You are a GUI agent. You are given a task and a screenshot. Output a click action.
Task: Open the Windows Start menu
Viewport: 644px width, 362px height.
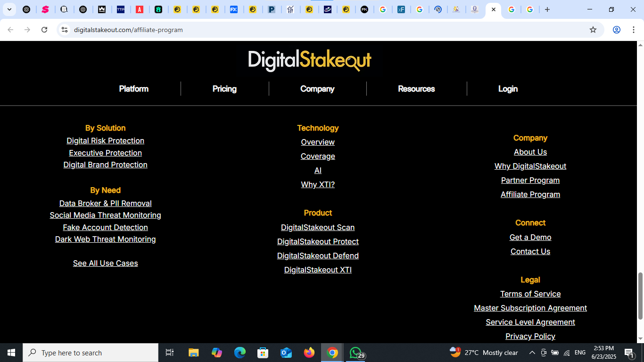point(11,353)
